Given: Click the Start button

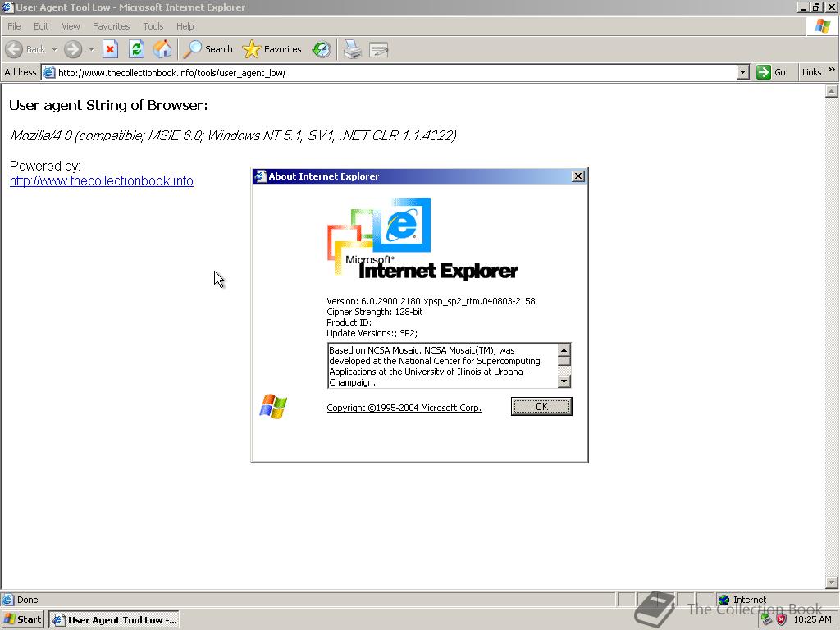Looking at the screenshot, I should tap(22, 620).
